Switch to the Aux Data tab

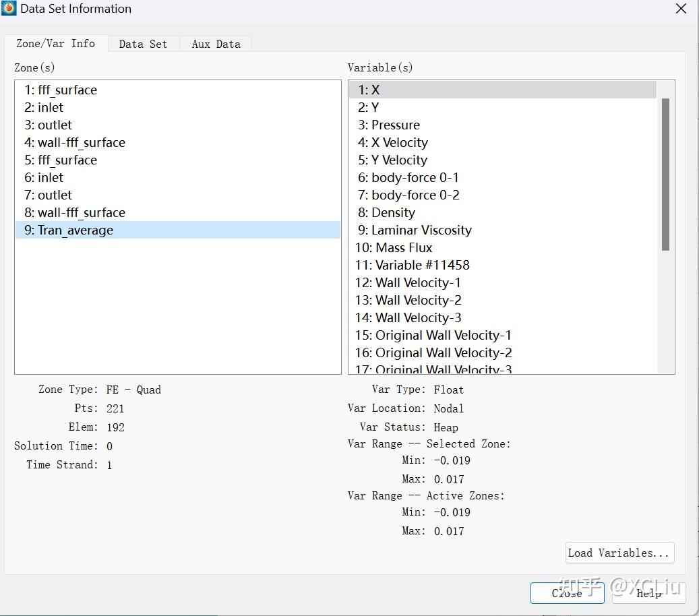tap(215, 44)
